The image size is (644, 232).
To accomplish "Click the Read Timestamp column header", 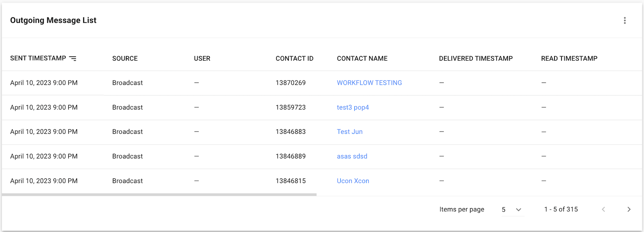I will tap(569, 59).
